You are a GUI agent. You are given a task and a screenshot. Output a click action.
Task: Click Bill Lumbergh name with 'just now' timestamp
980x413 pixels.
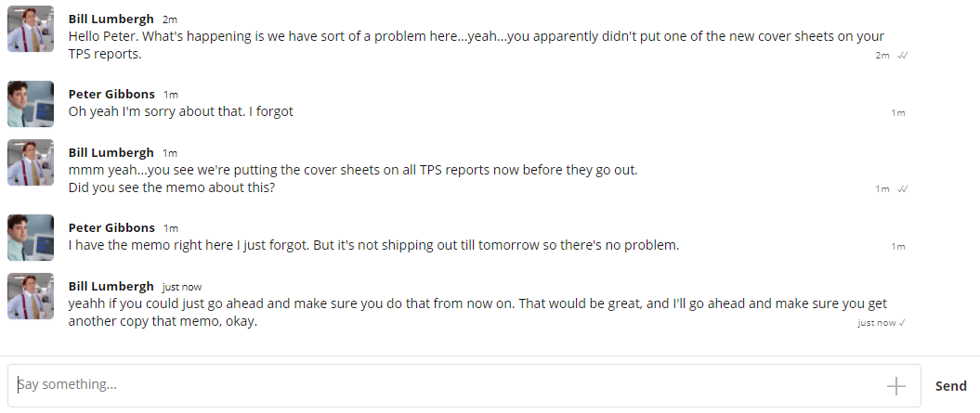(x=111, y=286)
